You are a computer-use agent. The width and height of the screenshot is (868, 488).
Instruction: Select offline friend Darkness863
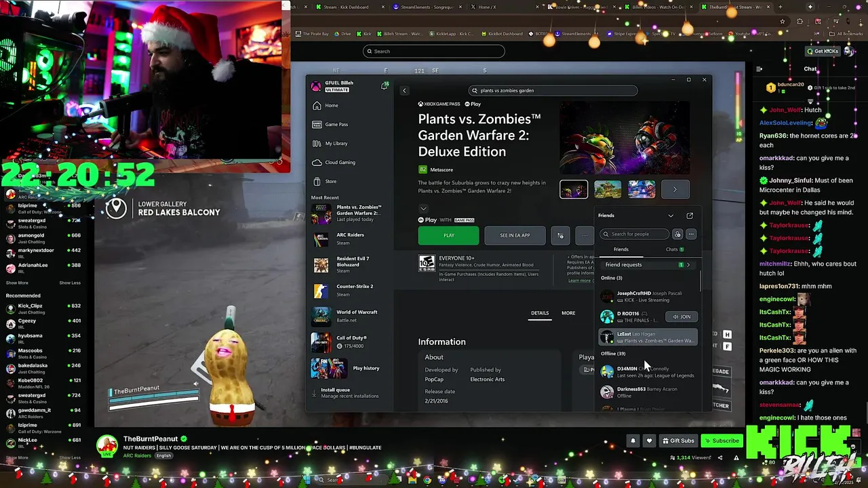(648, 392)
